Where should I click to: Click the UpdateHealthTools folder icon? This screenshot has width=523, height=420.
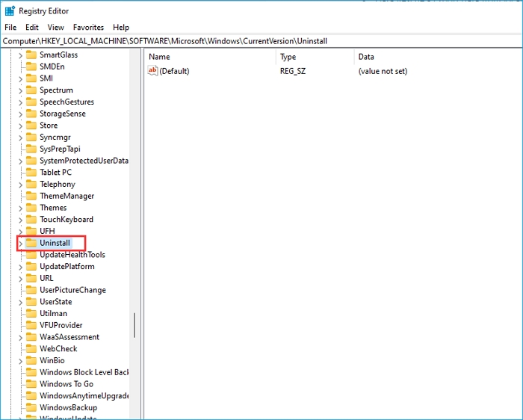31,254
